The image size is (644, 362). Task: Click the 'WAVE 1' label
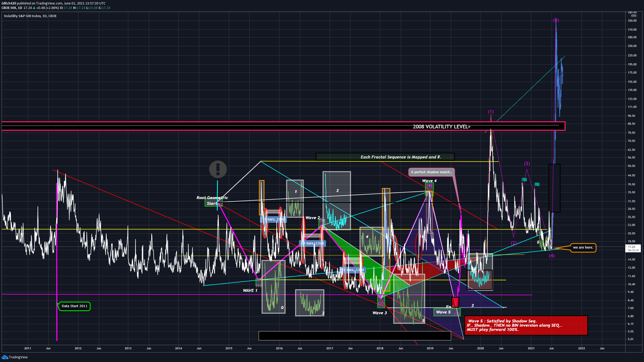[x=250, y=291]
